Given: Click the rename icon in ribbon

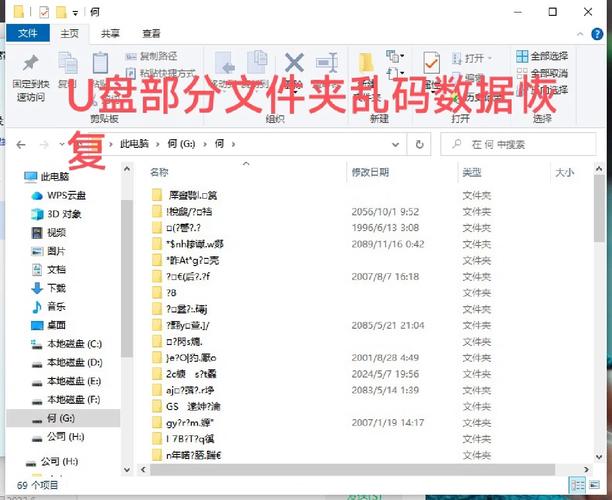Looking at the screenshot, I should (327, 62).
